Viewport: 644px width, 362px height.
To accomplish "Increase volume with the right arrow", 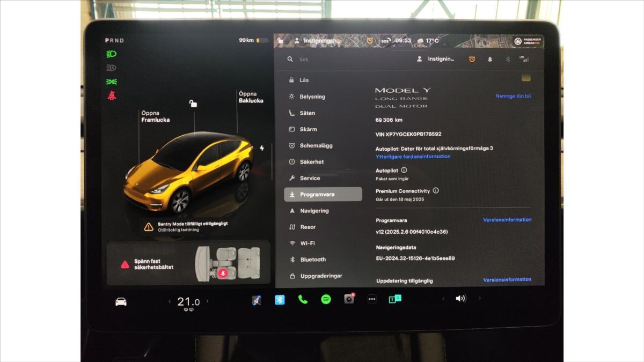I will tap(480, 299).
